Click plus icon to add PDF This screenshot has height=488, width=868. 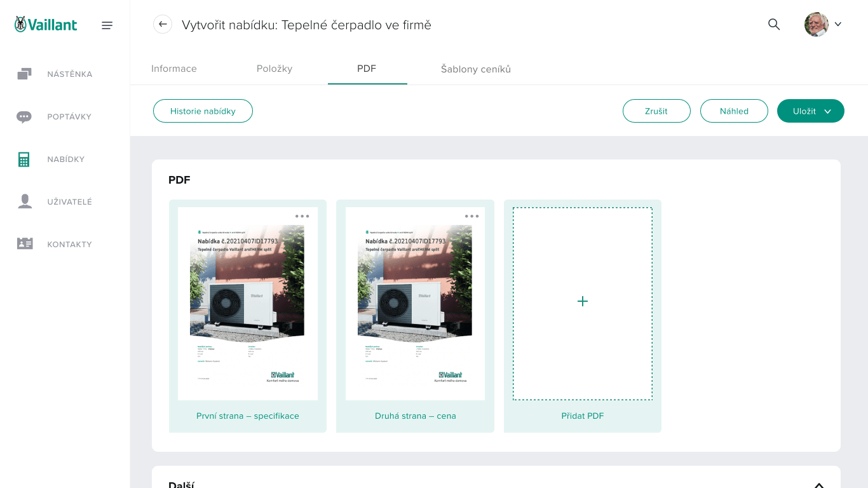coord(582,301)
